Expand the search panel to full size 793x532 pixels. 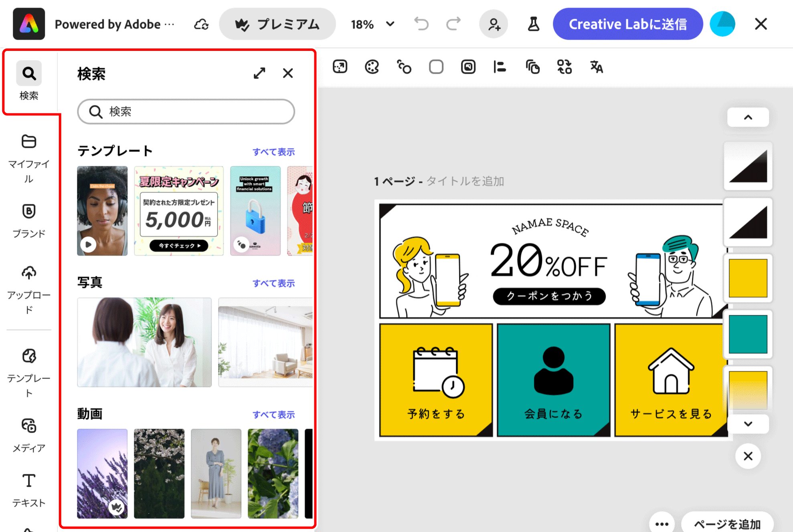click(x=259, y=73)
